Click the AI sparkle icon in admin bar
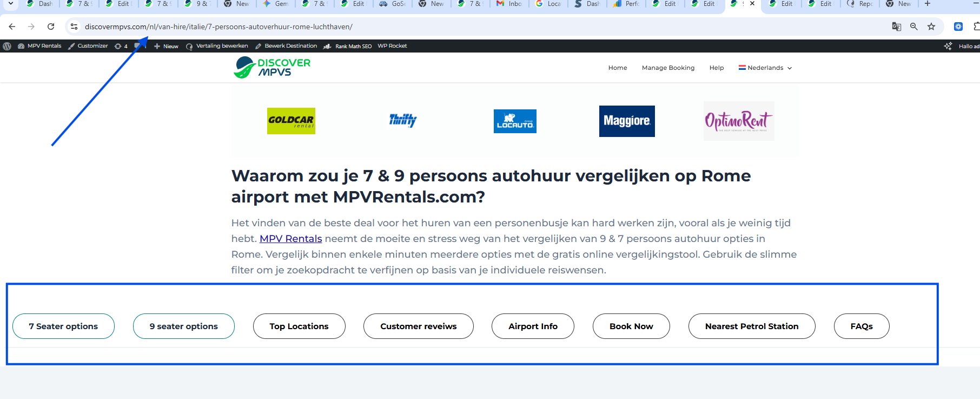Image resolution: width=980 pixels, height=399 pixels. point(948,46)
